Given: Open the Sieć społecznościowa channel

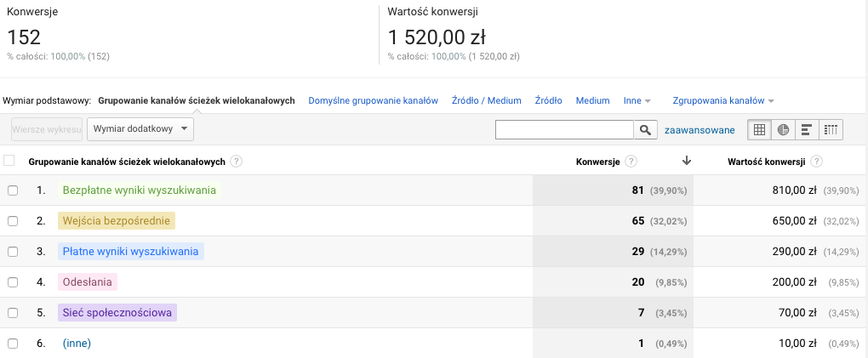Looking at the screenshot, I should click(x=117, y=313).
